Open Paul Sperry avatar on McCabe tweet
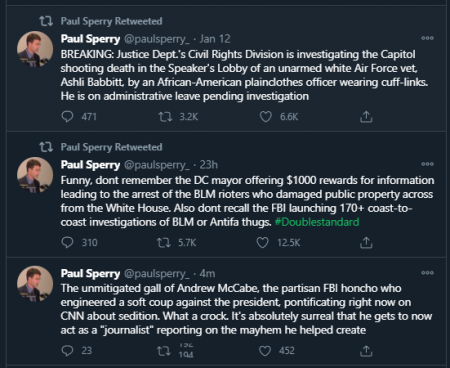 [35, 284]
